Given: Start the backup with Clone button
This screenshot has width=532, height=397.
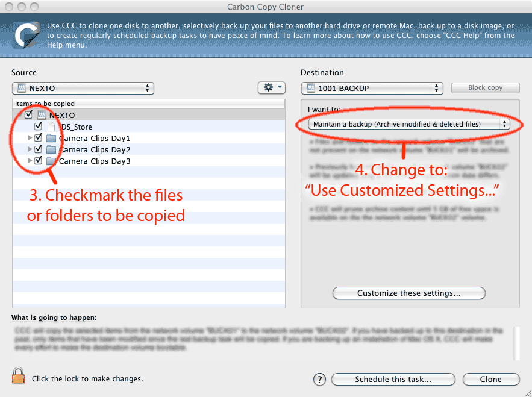Looking at the screenshot, I should [491, 380].
